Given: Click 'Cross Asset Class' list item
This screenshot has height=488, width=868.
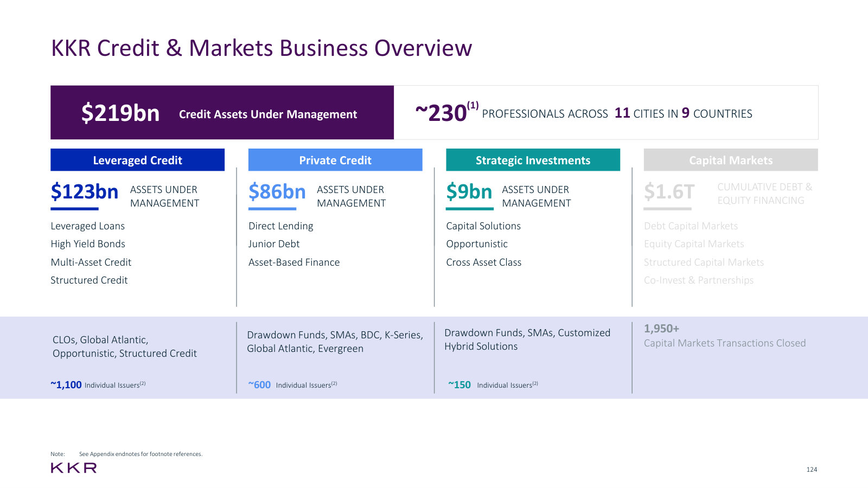Looking at the screenshot, I should (x=484, y=262).
